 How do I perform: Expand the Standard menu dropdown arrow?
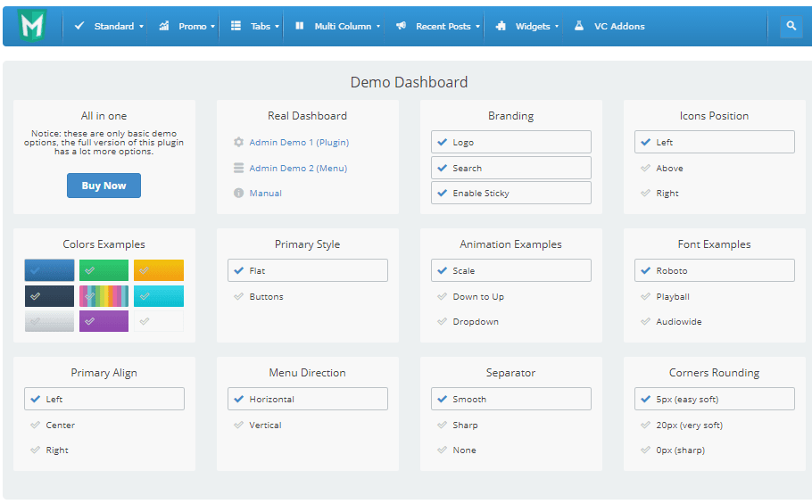tap(141, 27)
